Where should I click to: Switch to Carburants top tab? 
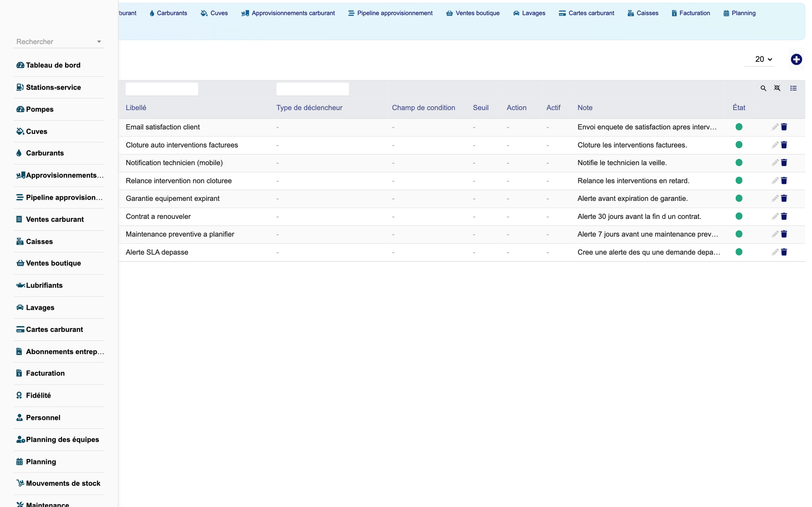tap(168, 13)
